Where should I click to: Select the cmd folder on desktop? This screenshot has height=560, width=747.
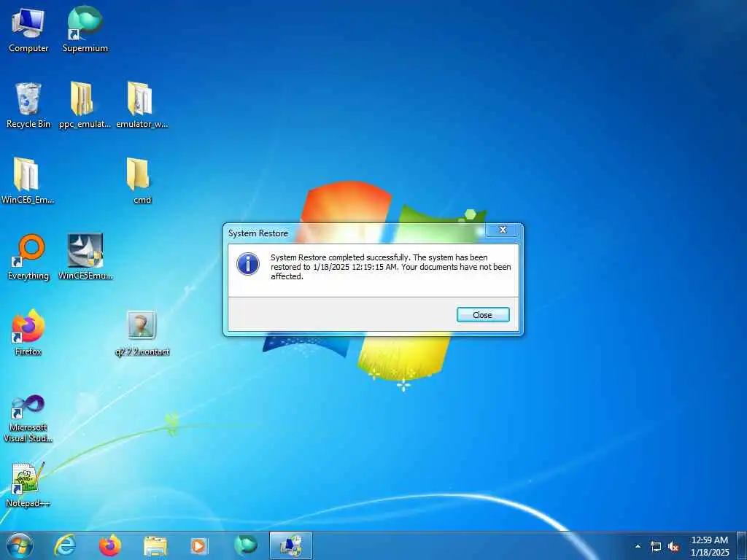point(142,182)
